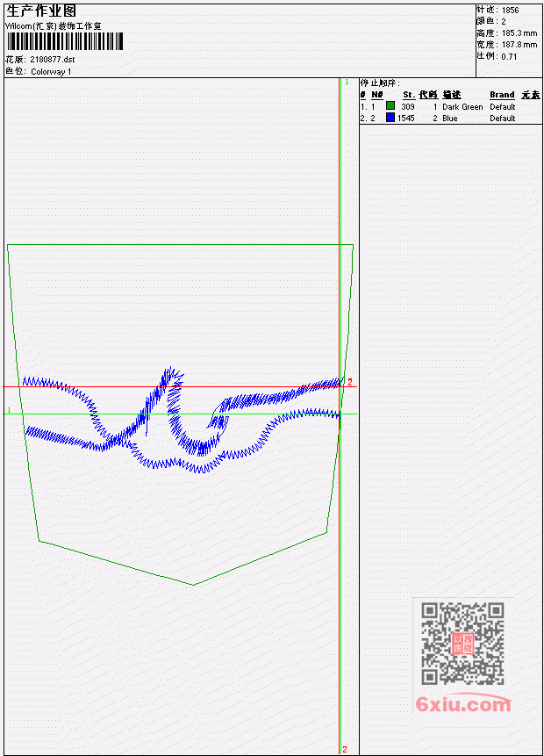Select the 'Colorway 1' value
Image resolution: width=544 pixels, height=756 pixels.
coord(51,71)
